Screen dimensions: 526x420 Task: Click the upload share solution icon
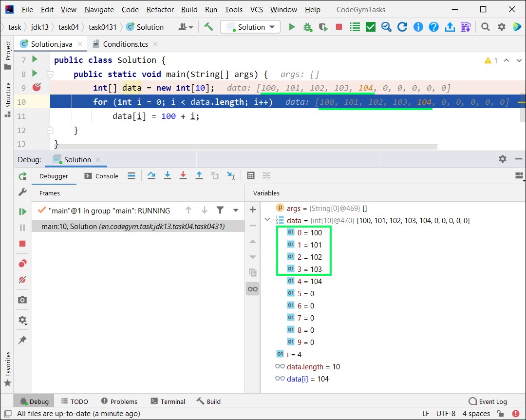click(x=450, y=27)
